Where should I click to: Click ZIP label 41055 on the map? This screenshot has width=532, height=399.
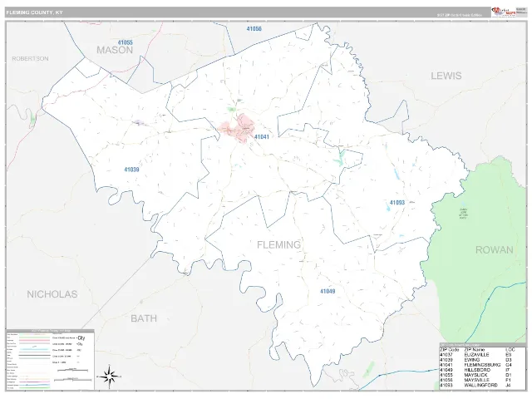(126, 42)
